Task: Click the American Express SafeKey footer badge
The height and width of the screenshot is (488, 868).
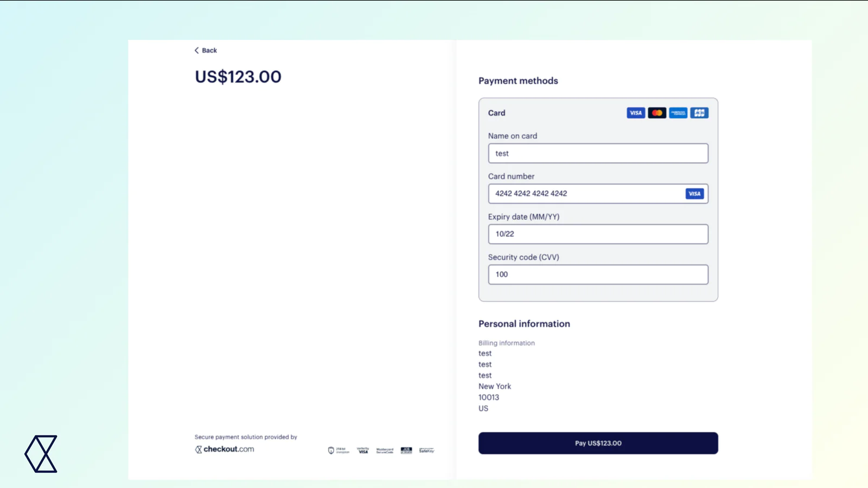Action: point(426,450)
